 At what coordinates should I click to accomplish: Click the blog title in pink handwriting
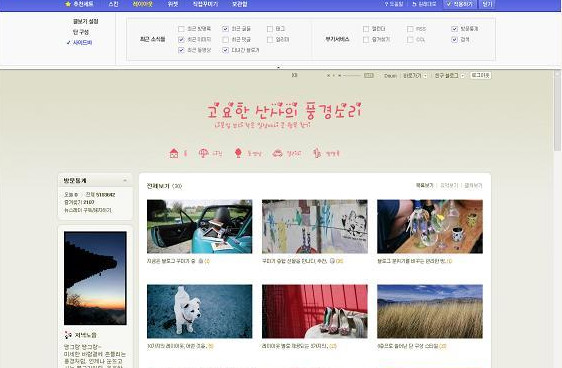[x=285, y=110]
